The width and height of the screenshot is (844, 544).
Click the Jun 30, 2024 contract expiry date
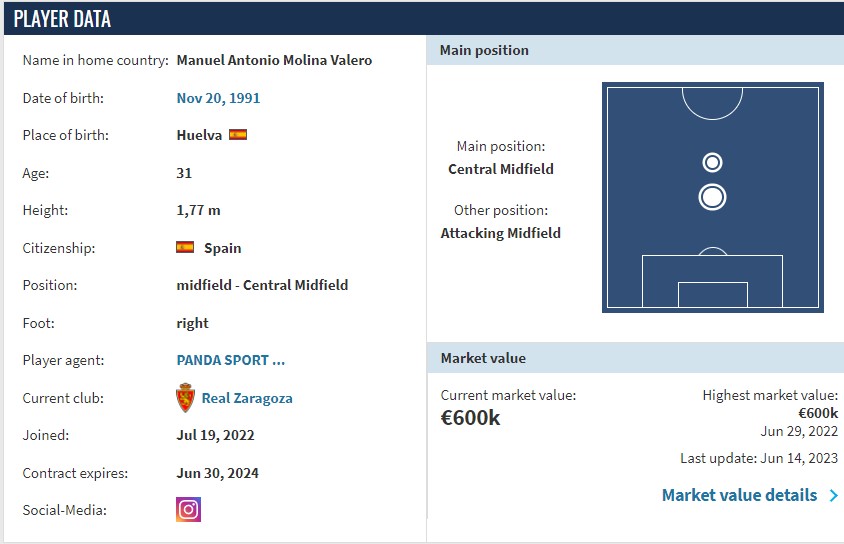click(217, 473)
